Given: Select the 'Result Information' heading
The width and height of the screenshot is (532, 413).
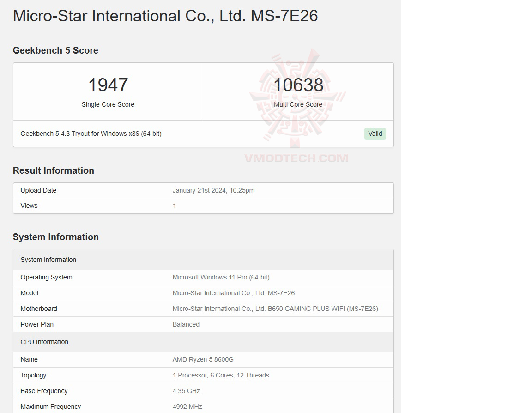Looking at the screenshot, I should (53, 170).
